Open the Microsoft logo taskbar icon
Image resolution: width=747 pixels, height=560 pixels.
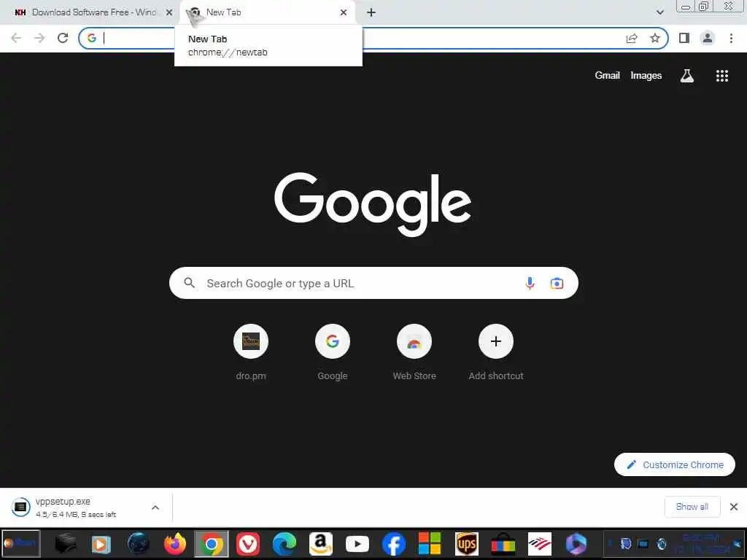430,544
